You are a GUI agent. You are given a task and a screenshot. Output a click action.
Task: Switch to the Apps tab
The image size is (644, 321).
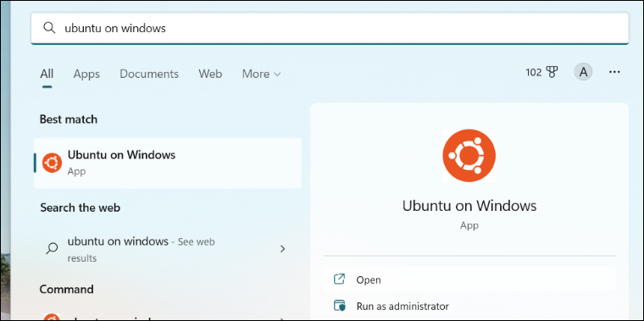click(x=86, y=74)
